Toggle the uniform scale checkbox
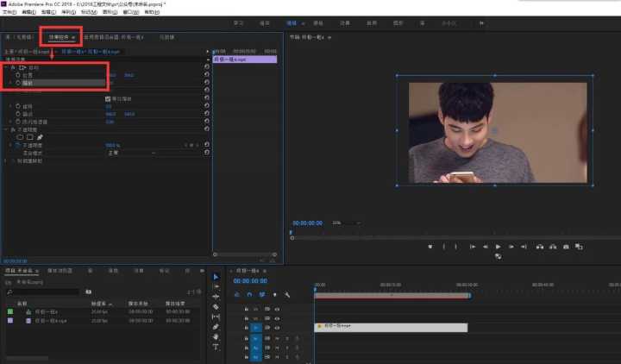 (107, 99)
